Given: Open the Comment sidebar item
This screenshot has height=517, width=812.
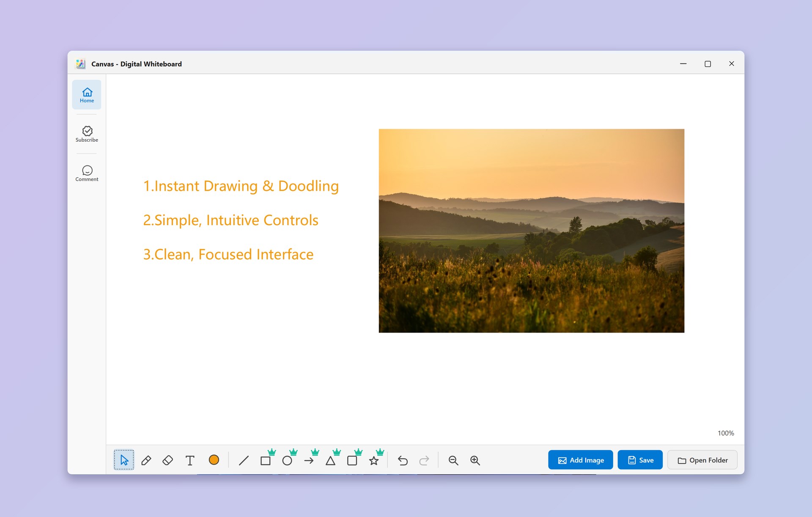Looking at the screenshot, I should [87, 173].
